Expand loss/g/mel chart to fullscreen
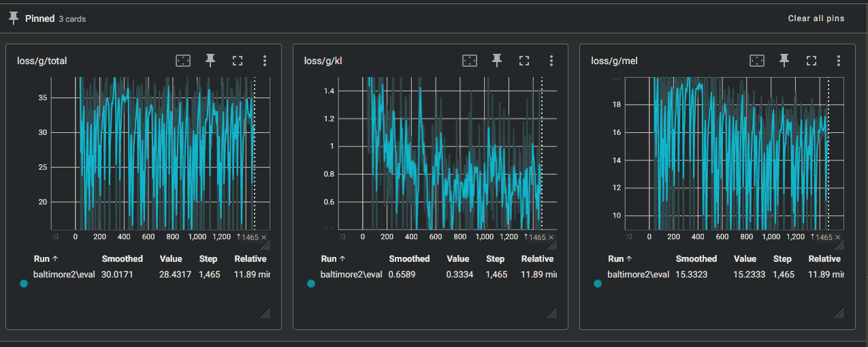This screenshot has height=347, width=868. tap(811, 61)
